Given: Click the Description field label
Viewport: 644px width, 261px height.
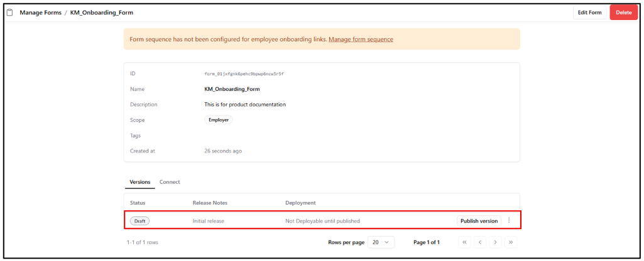Looking at the screenshot, I should tap(144, 105).
